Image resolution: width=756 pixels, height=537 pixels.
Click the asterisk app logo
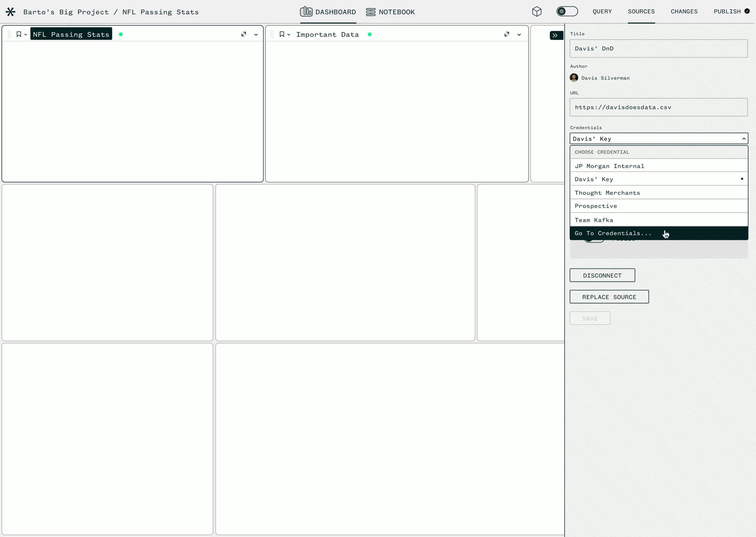click(11, 12)
